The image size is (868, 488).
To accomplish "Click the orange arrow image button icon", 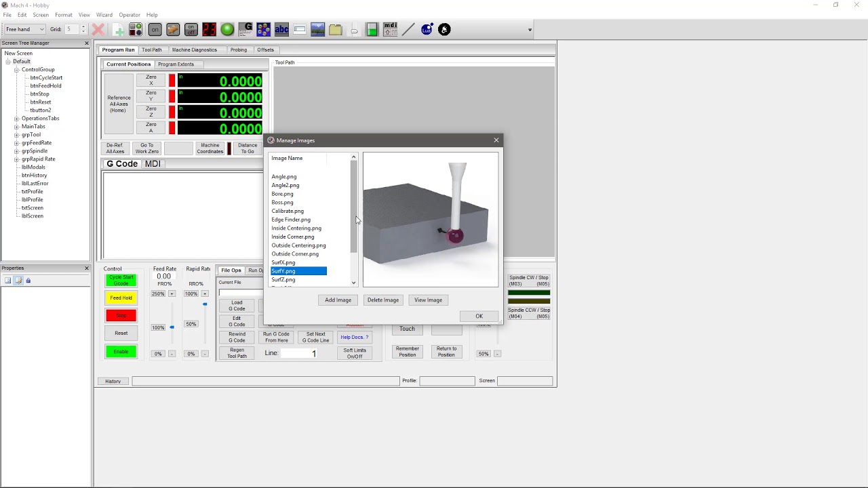I will [x=173, y=29].
